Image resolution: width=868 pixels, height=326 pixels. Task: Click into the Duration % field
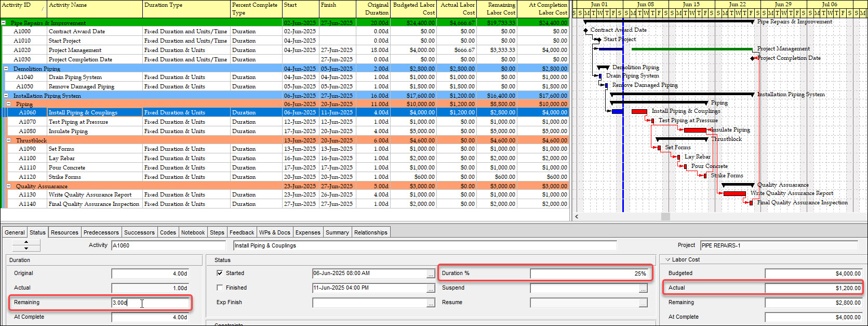(589, 273)
